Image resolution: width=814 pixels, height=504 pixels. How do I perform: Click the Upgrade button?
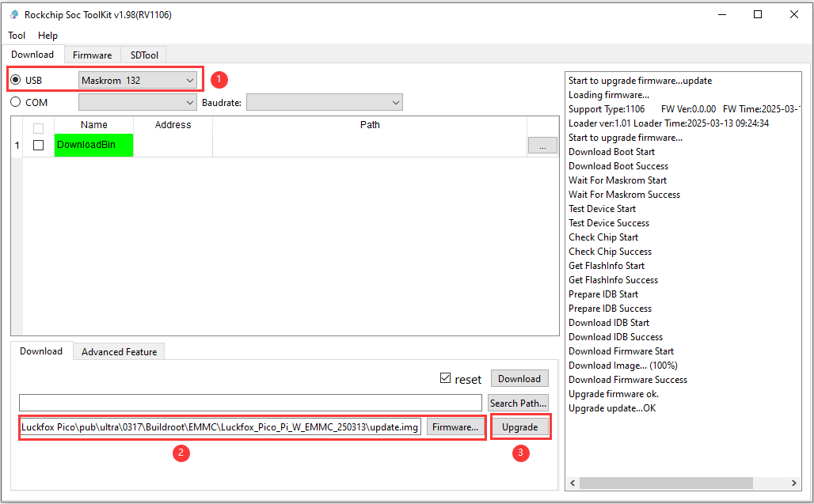(519, 427)
